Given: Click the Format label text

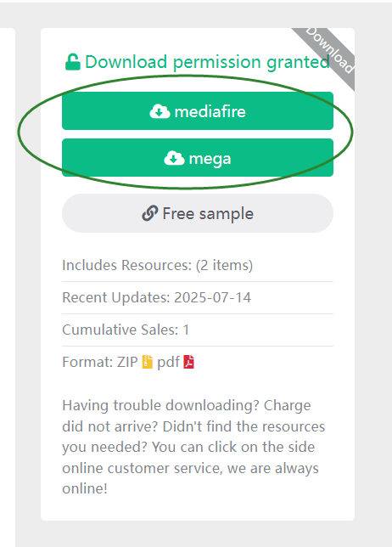Looking at the screenshot, I should pos(87,362).
